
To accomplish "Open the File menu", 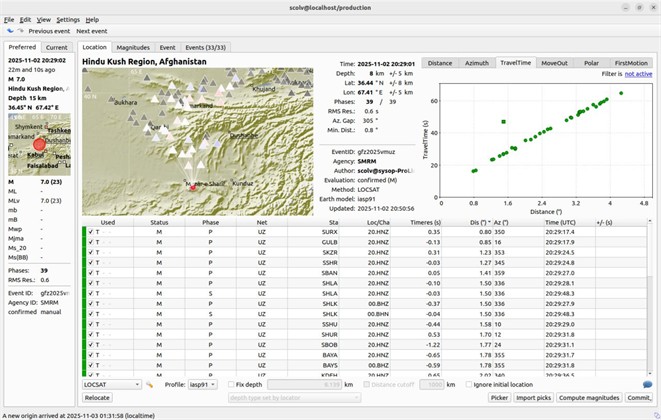I will (x=9, y=20).
